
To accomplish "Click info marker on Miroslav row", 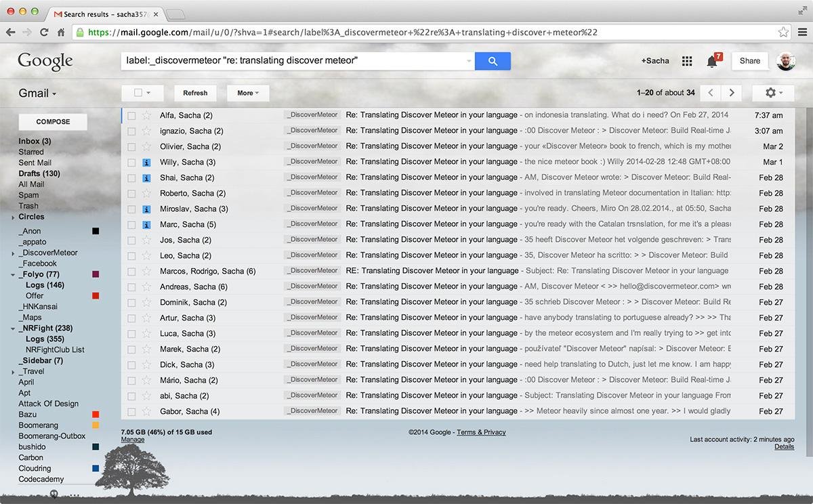I will point(146,209).
